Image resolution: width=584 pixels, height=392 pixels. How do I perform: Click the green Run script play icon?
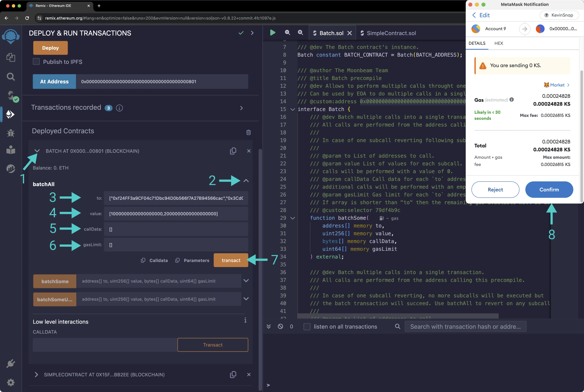(272, 33)
